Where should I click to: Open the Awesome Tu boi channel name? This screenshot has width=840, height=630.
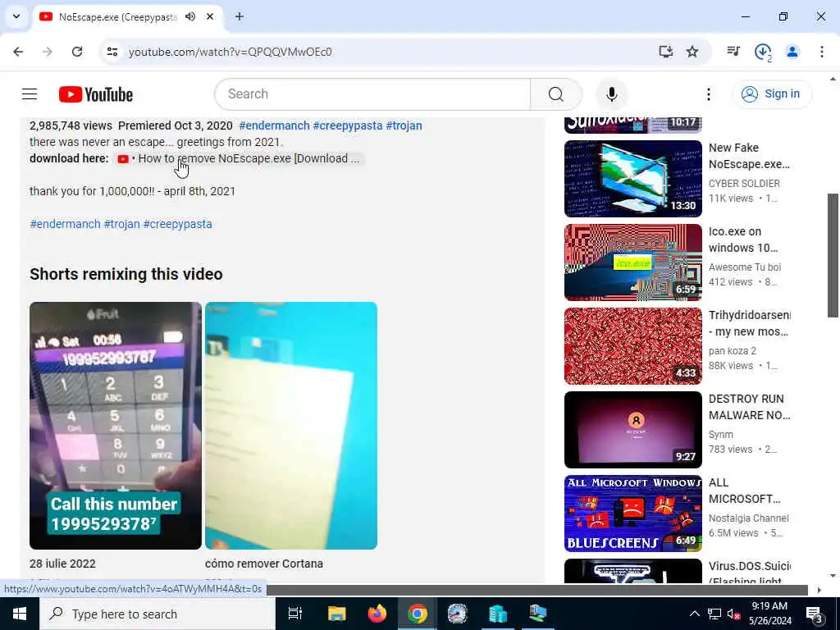[745, 267]
